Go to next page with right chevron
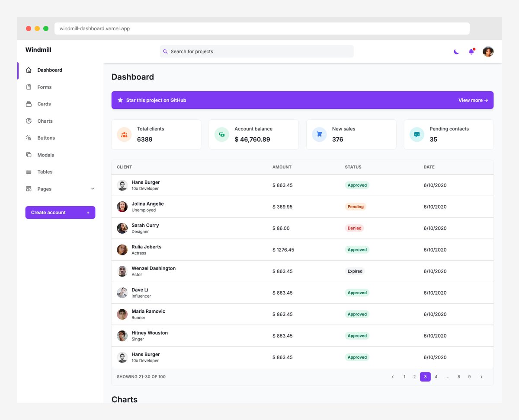This screenshot has height=420, width=519. tap(481, 377)
